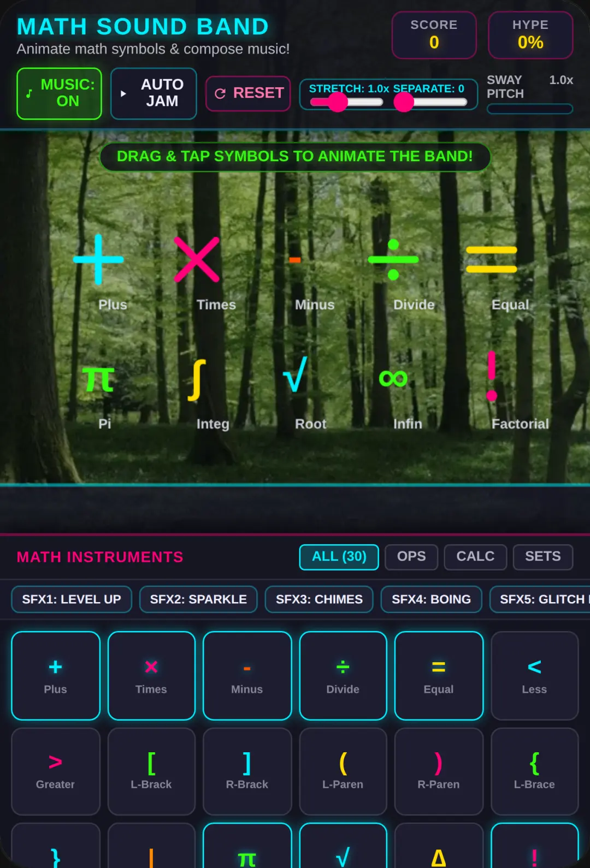This screenshot has height=868, width=590.
Task: Toggle the Times instrument tile
Action: click(x=151, y=676)
